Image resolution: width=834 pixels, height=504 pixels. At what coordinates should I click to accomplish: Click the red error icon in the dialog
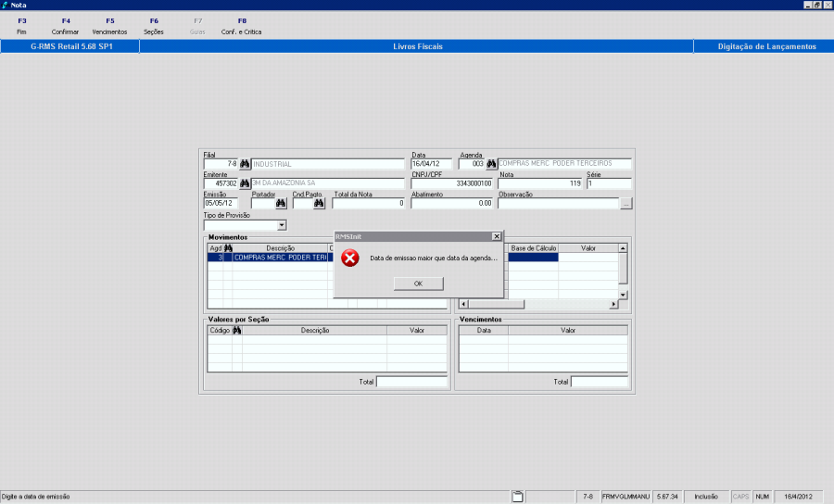(x=350, y=258)
